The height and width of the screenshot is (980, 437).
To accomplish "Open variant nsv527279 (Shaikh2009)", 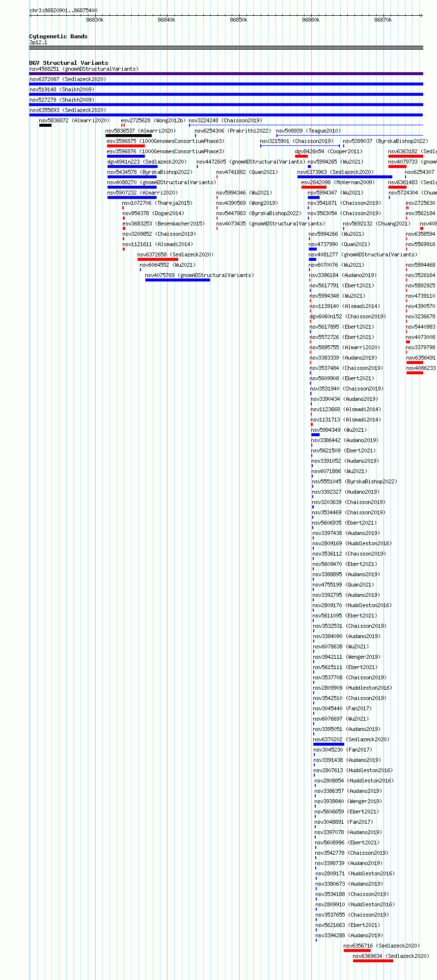I will pos(62,100).
